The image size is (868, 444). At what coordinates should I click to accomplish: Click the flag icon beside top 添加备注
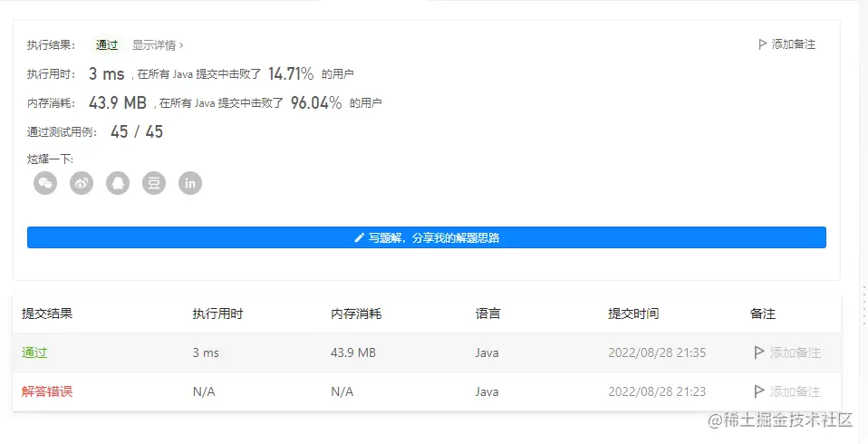762,44
